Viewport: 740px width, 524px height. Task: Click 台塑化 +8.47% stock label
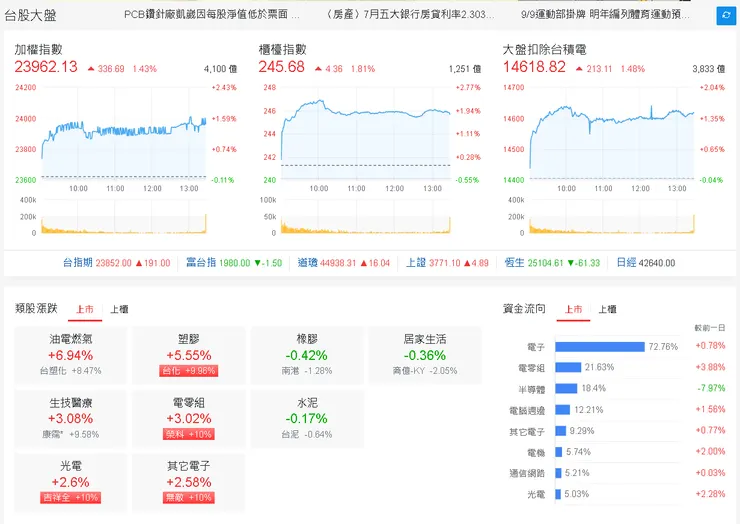tap(71, 371)
